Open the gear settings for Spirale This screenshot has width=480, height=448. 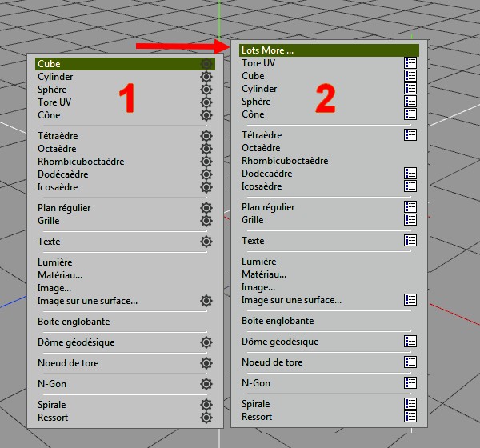point(206,405)
